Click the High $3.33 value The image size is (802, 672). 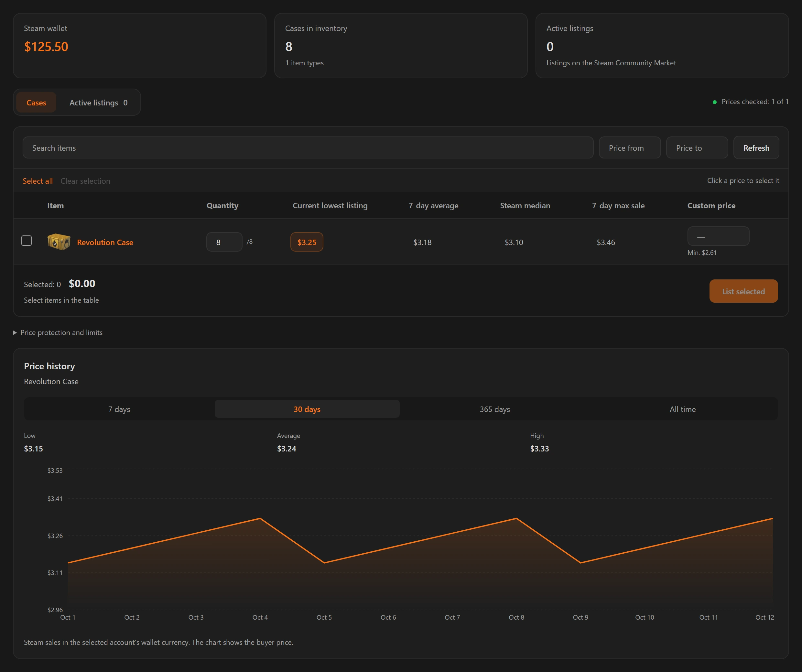[x=539, y=449]
